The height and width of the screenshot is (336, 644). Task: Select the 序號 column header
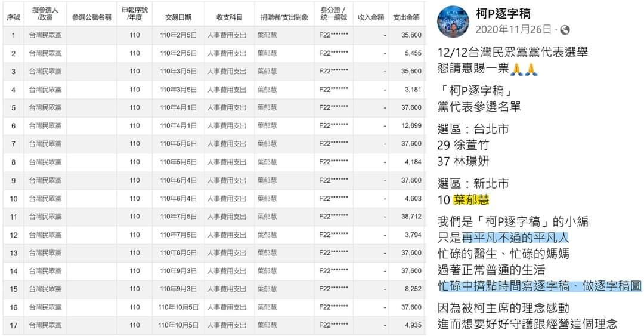point(13,17)
